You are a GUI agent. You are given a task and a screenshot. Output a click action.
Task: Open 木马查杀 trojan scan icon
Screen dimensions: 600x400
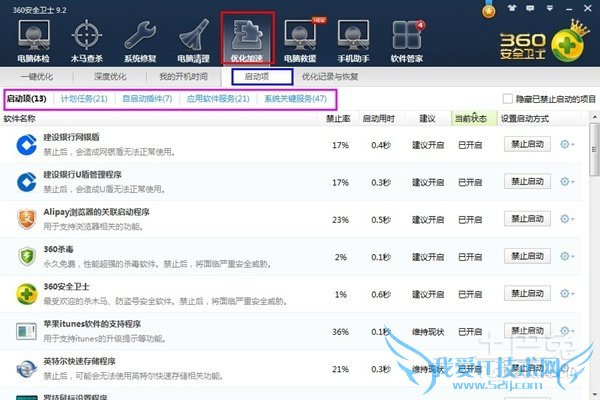(x=87, y=41)
